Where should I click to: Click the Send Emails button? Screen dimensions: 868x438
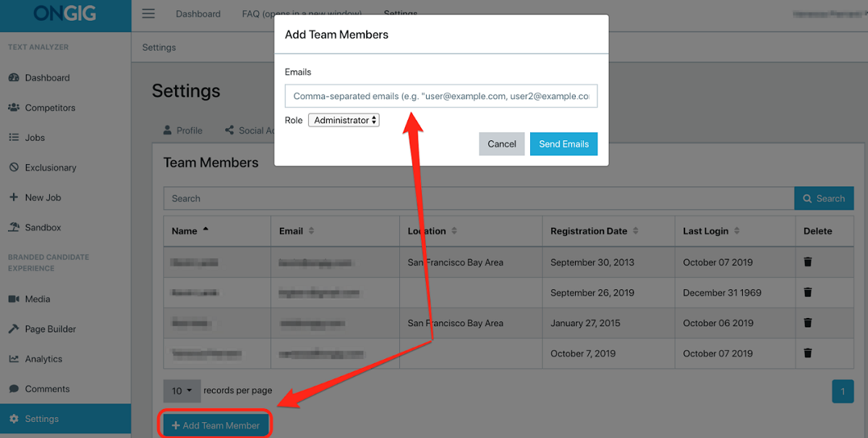(x=564, y=144)
